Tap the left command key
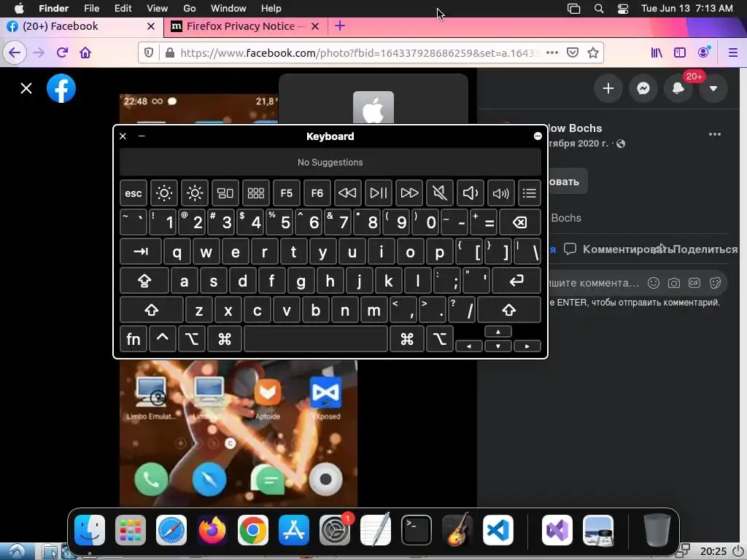747x560 pixels. click(x=225, y=339)
